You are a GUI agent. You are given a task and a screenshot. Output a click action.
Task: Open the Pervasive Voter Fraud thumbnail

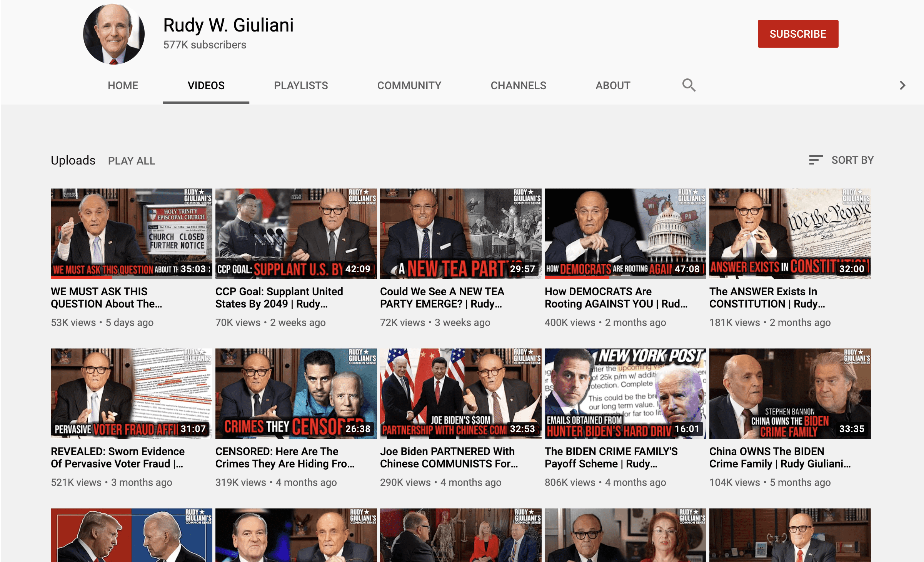pos(131,393)
